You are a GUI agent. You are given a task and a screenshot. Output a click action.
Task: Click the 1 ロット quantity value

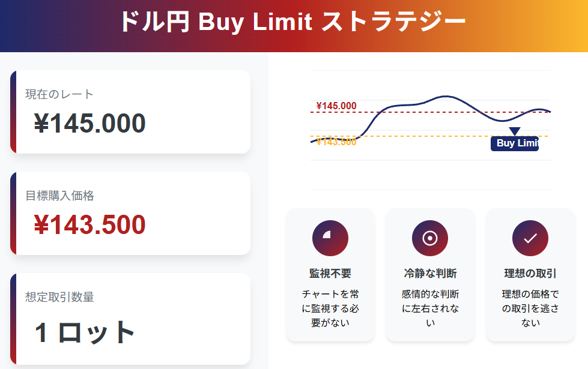(x=84, y=332)
